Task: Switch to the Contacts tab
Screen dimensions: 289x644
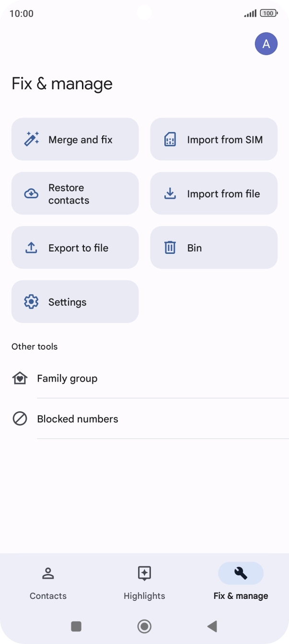Action: (48, 583)
